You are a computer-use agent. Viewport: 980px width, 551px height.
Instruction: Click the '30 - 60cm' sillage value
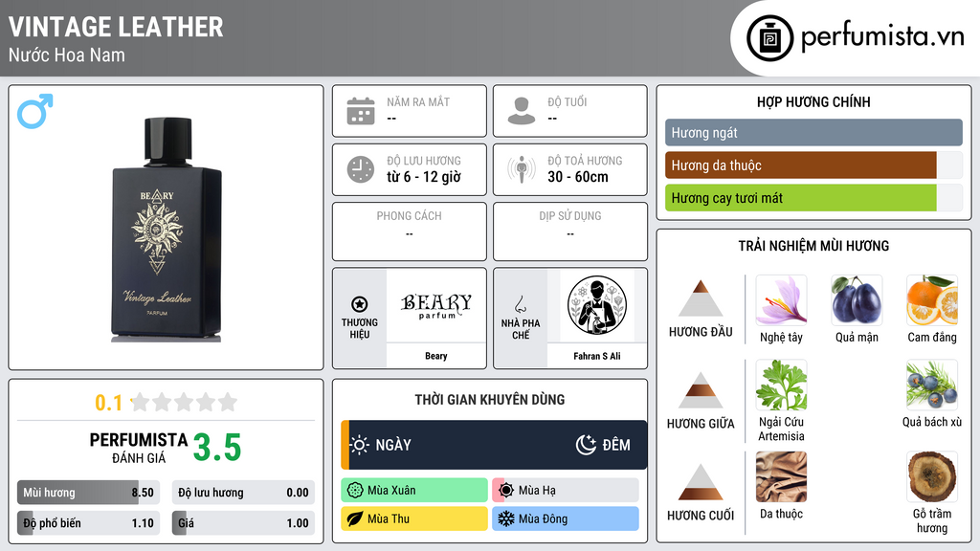point(578,177)
